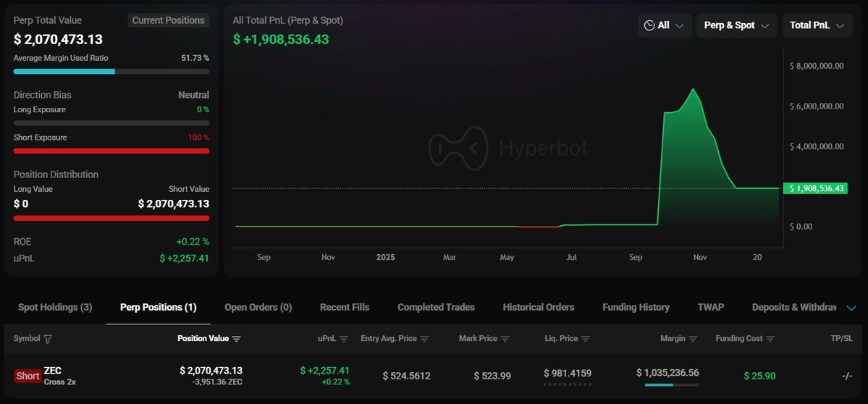The image size is (868, 404).
Task: Sort by Position Value column icon
Action: (237, 339)
